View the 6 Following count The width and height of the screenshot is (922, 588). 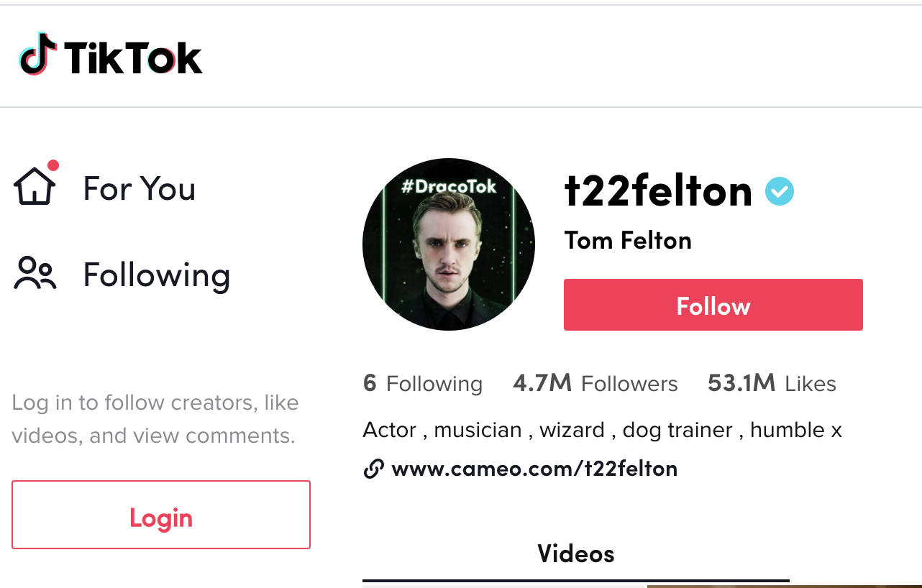[423, 384]
